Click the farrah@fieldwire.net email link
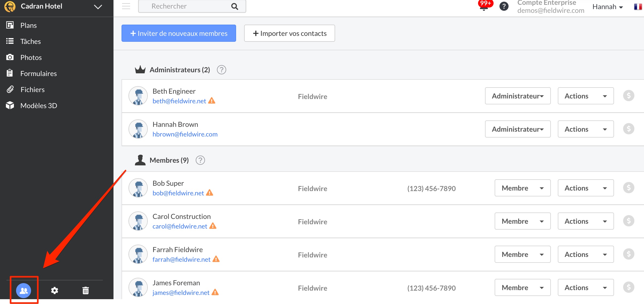Screen dimensions: 644x304 [181, 259]
